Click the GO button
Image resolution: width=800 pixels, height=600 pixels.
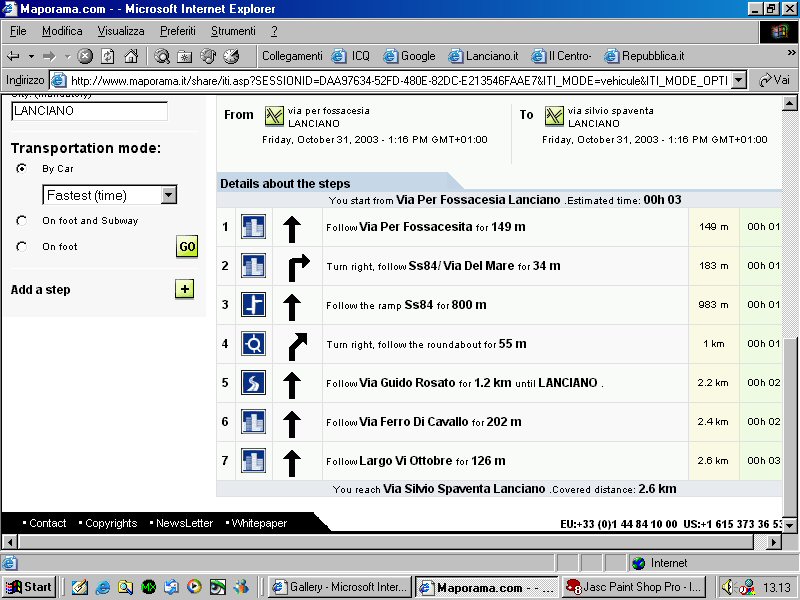point(187,246)
